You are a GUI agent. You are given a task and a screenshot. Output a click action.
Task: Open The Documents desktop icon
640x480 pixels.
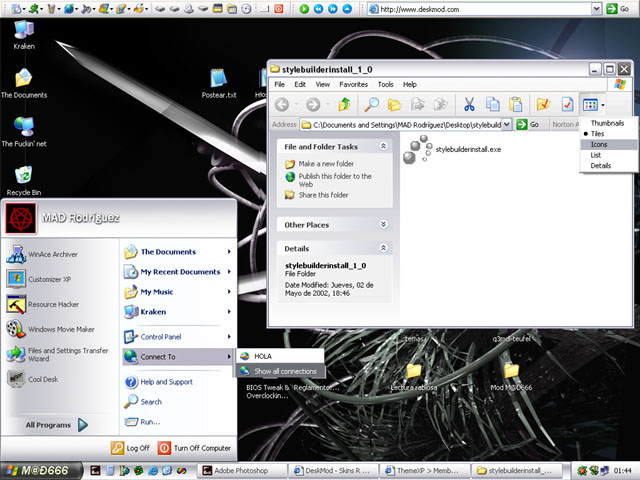pyautogui.click(x=24, y=78)
